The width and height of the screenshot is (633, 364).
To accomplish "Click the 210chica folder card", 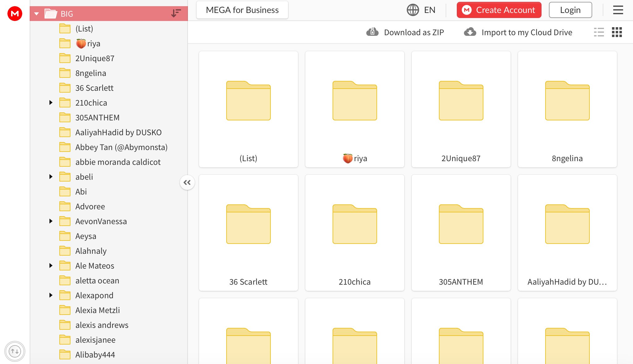I will point(355,233).
